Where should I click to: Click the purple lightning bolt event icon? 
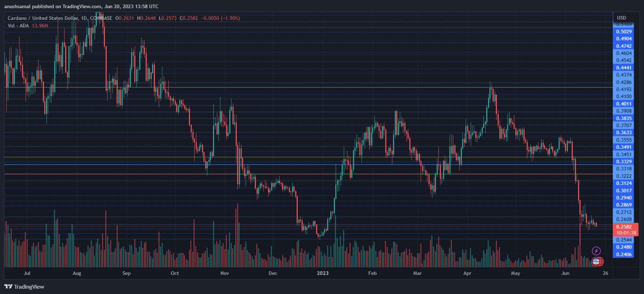tap(596, 251)
